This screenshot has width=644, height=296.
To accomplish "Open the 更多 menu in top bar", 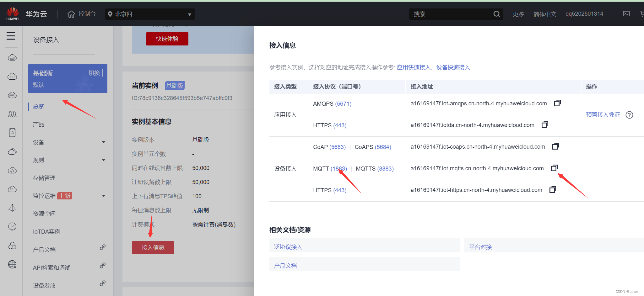I will tap(518, 14).
